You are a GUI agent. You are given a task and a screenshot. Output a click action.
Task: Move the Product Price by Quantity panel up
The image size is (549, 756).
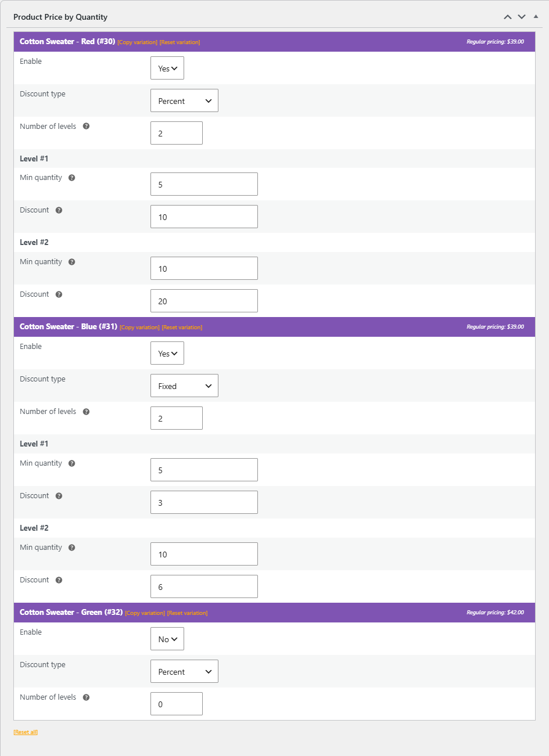pyautogui.click(x=508, y=17)
